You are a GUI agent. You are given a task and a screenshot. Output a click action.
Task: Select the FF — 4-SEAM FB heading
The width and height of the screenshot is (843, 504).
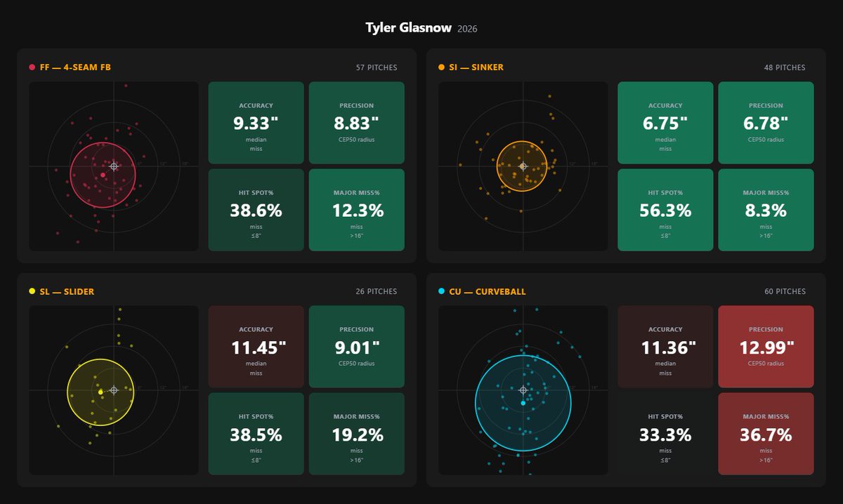point(75,67)
